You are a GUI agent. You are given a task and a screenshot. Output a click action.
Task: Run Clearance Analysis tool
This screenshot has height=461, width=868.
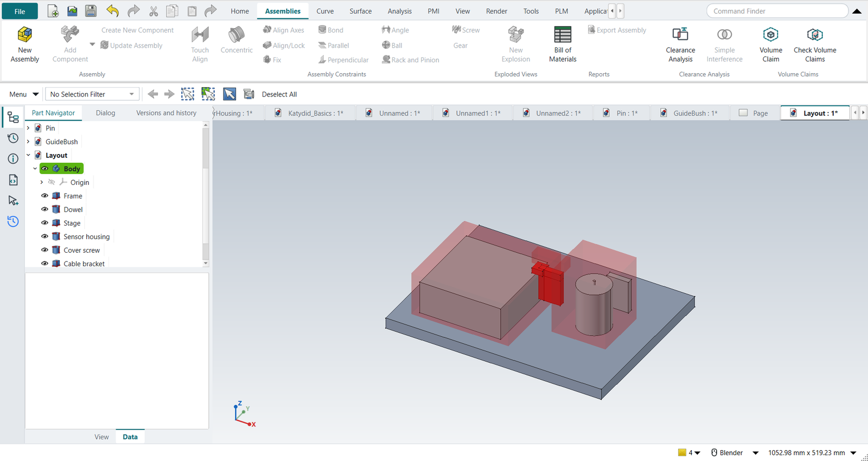click(680, 44)
